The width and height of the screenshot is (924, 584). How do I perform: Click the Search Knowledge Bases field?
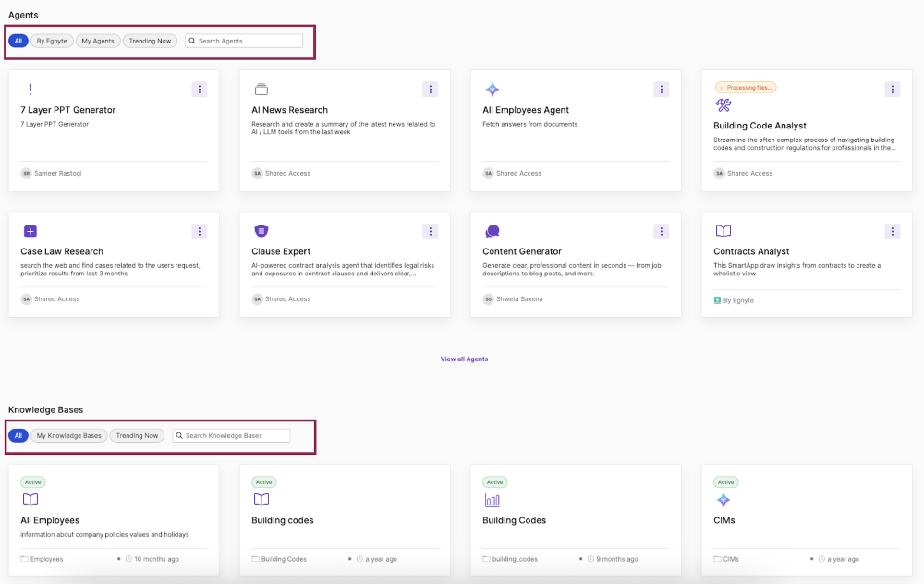[236, 435]
